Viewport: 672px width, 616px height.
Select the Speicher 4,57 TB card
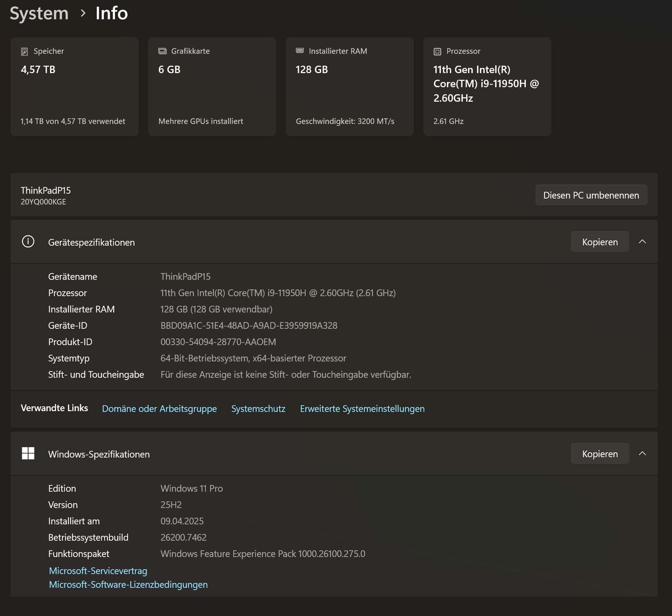tap(75, 86)
